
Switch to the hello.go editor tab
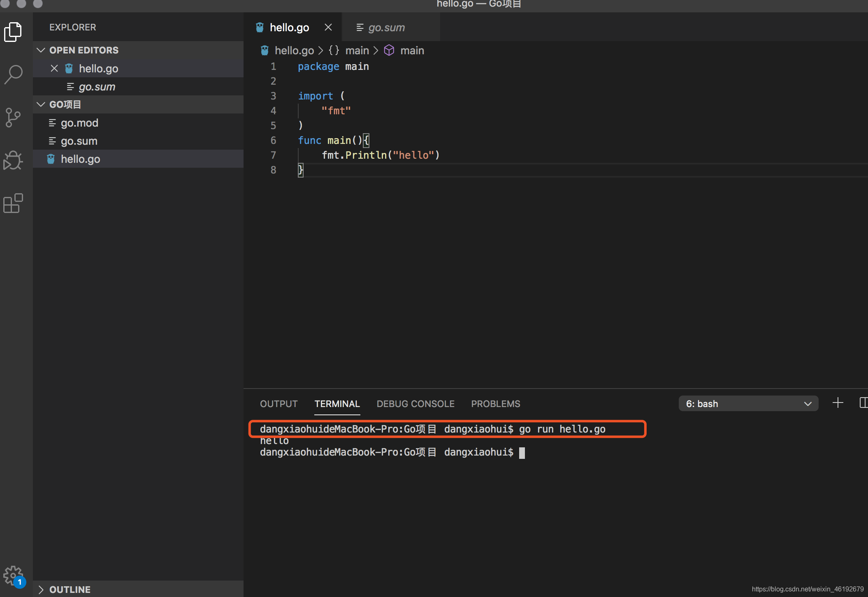[292, 27]
